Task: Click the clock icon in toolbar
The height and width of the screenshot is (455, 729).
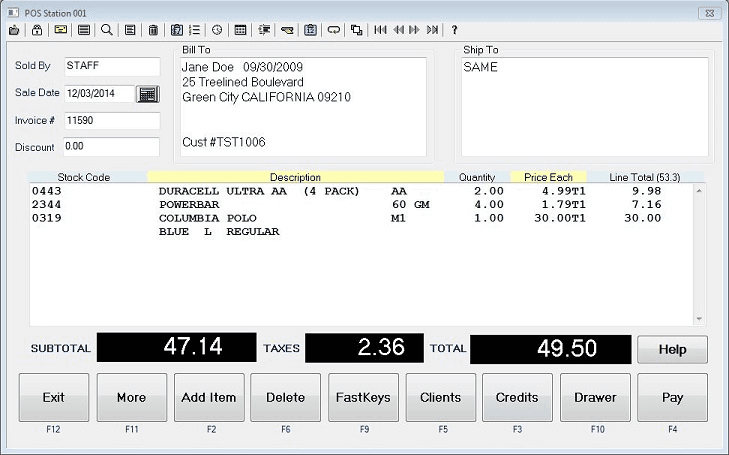Action: pos(216,30)
